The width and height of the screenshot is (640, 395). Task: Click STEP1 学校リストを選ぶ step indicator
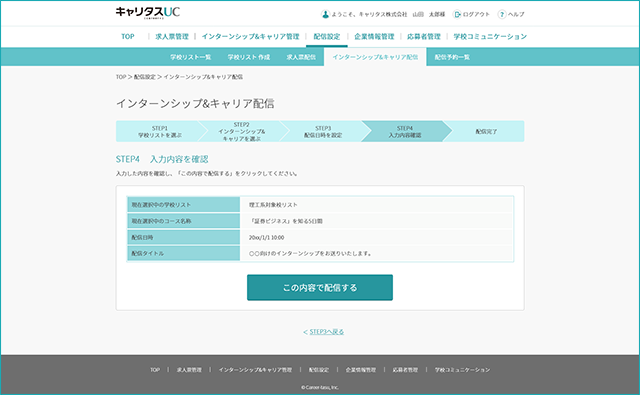coord(160,131)
